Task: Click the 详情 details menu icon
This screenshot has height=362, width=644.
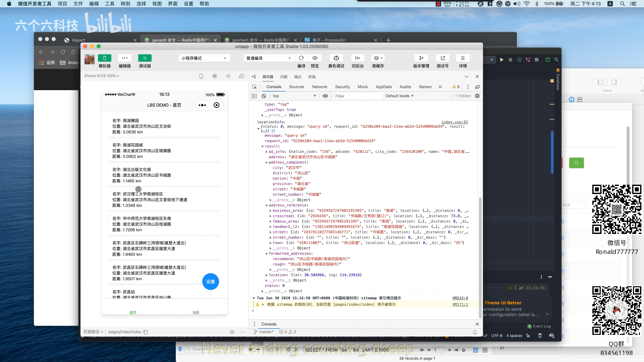Action: 463,58
